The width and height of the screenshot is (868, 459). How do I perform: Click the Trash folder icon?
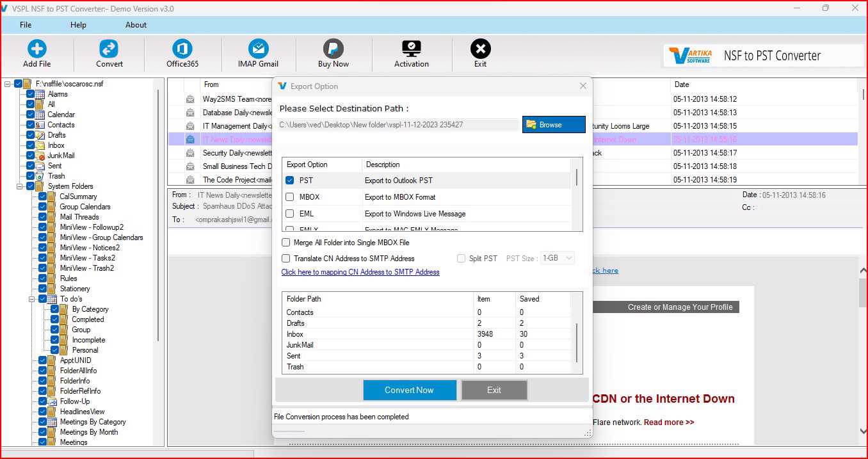(x=40, y=176)
